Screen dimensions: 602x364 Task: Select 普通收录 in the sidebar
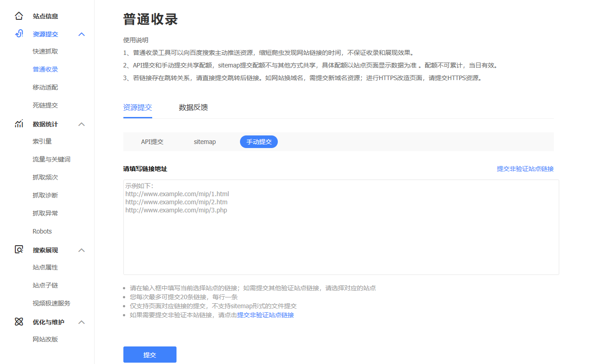tap(45, 69)
